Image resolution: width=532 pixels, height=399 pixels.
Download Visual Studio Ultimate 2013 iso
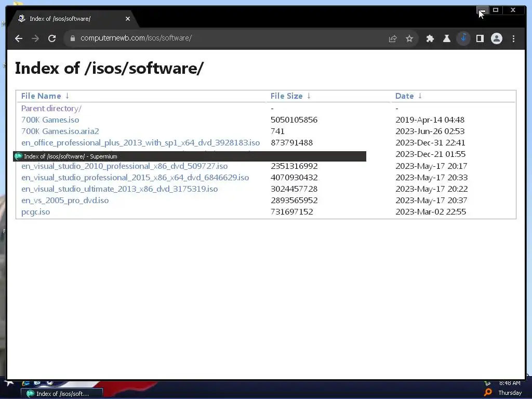click(119, 189)
